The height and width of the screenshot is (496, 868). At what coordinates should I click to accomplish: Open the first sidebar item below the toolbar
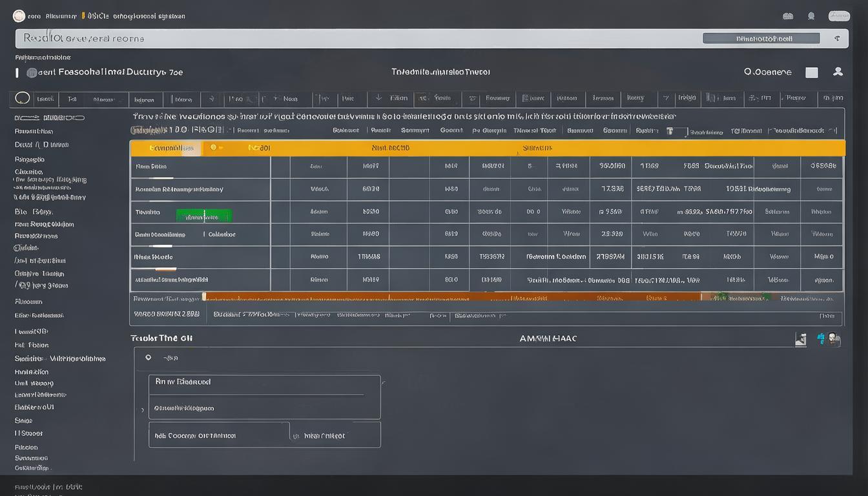(50, 118)
